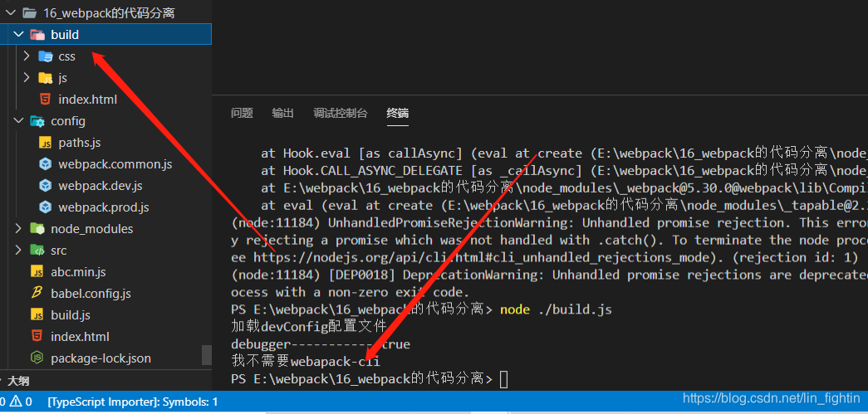The height and width of the screenshot is (414, 868).
Task: Click warnings triangle icon in status bar
Action: tap(16, 402)
